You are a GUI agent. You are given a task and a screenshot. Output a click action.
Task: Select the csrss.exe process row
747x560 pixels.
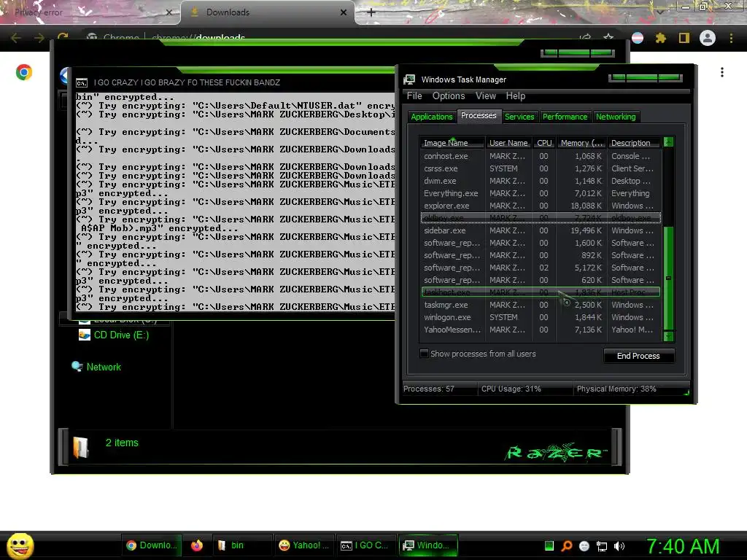(x=541, y=168)
